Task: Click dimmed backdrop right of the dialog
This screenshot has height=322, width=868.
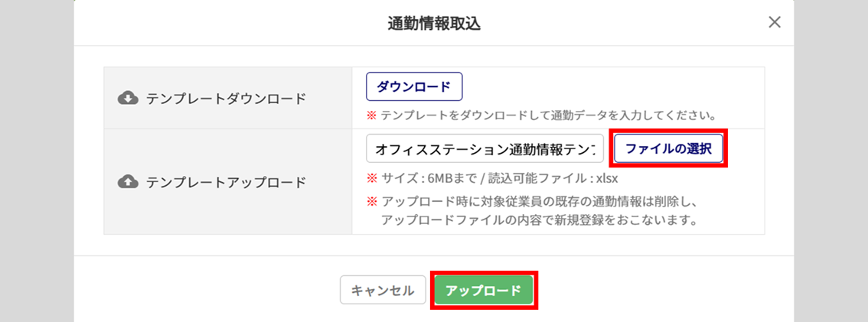Action: point(831,161)
